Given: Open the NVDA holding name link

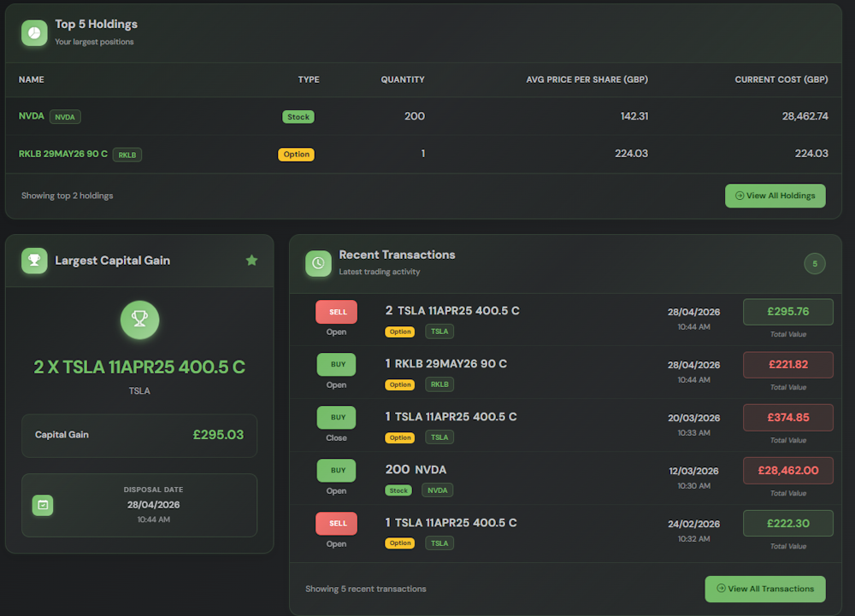Looking at the screenshot, I should (x=32, y=116).
